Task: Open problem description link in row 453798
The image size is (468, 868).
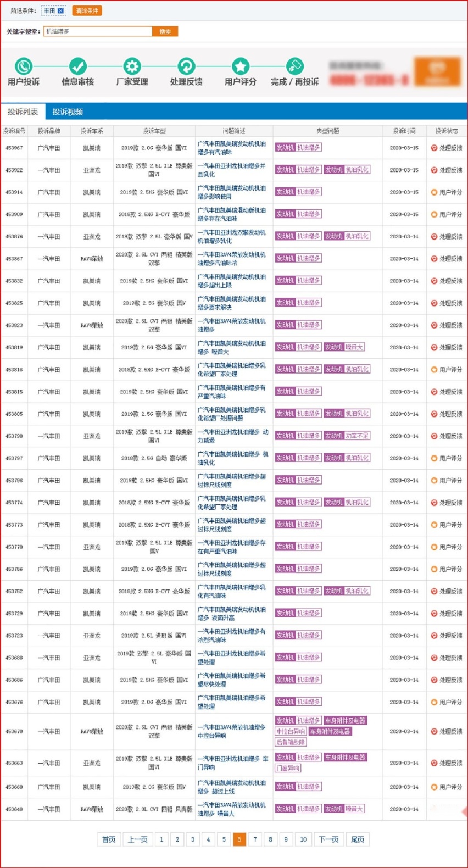Action: (x=233, y=436)
